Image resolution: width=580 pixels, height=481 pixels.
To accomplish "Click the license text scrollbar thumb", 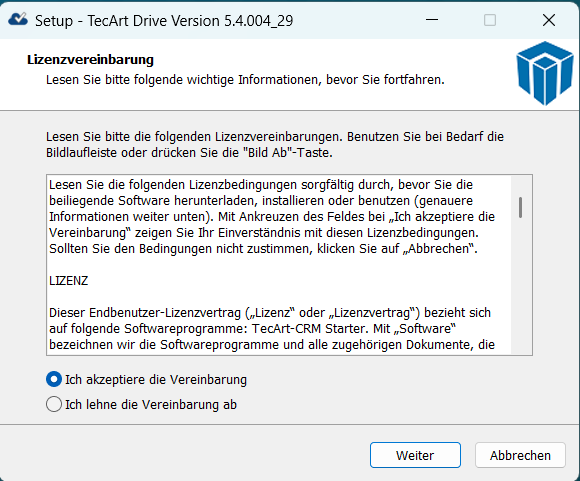I will click(520, 207).
